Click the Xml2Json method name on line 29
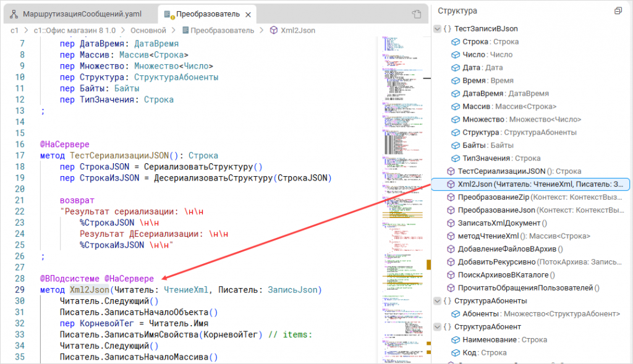The height and width of the screenshot is (364, 633). coord(89,290)
